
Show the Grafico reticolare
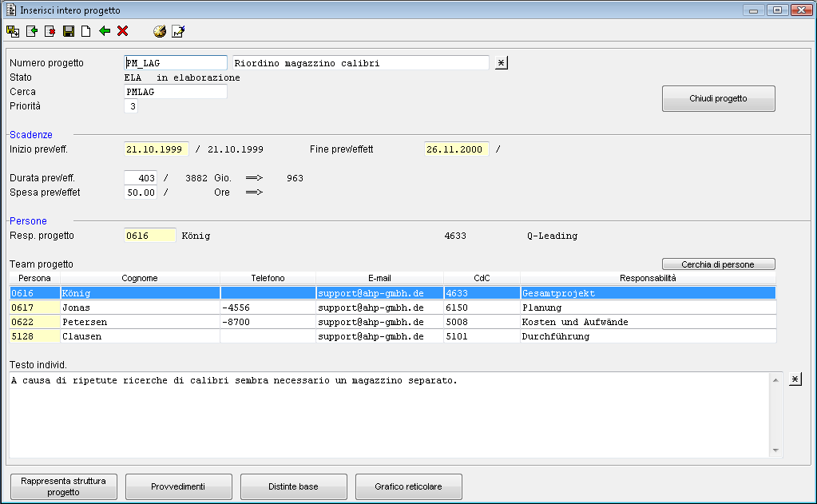click(409, 486)
